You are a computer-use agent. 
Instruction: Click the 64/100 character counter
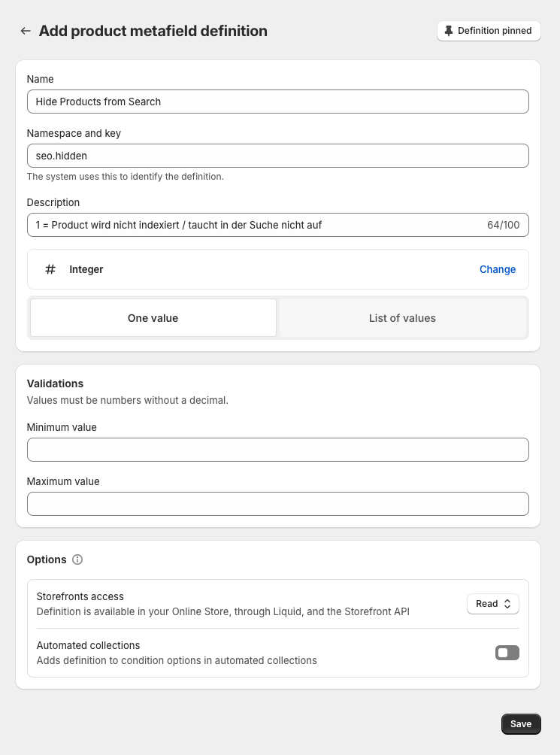(503, 225)
